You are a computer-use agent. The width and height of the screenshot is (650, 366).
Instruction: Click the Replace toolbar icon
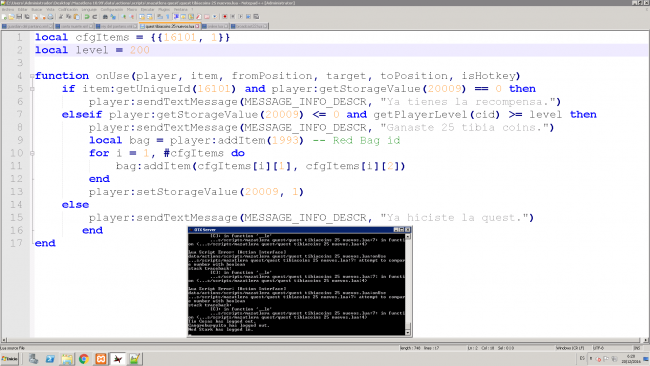click(113, 17)
